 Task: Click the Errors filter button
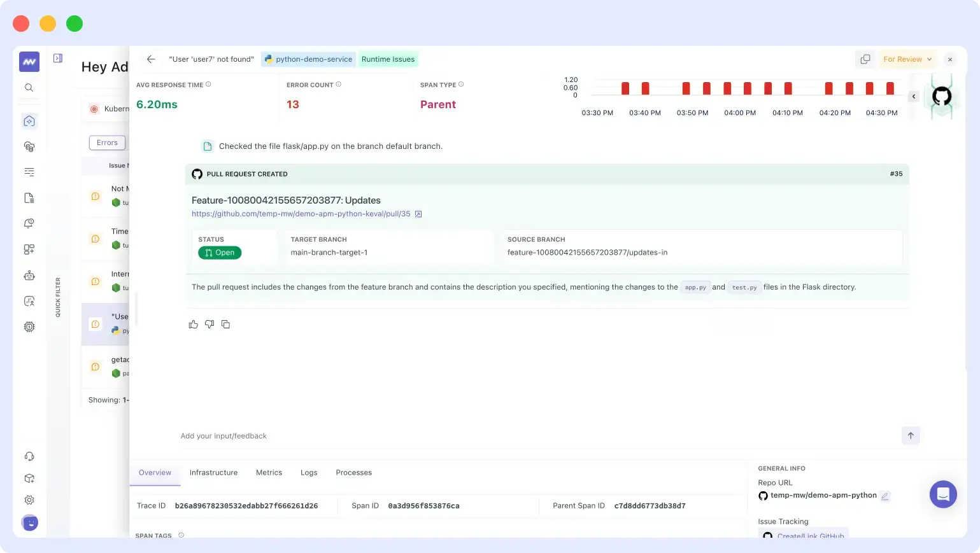click(x=107, y=143)
